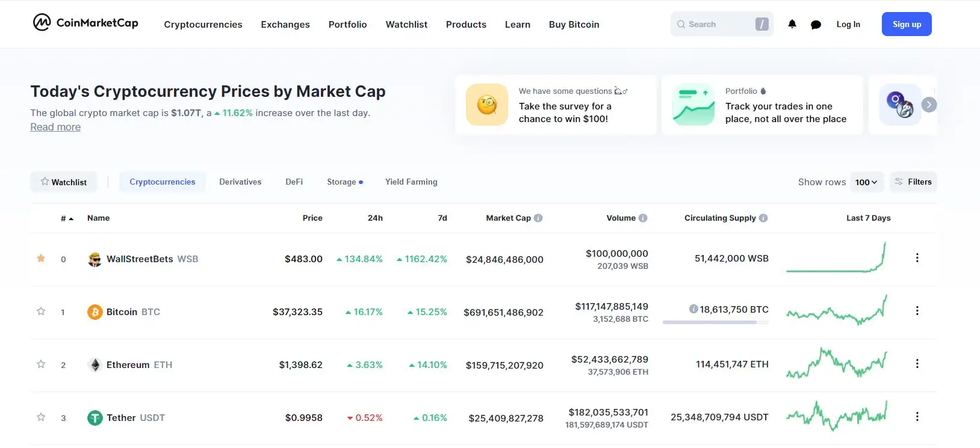Add Bitcoin to watchlist via its star
This screenshot has height=448, width=980.
[41, 311]
